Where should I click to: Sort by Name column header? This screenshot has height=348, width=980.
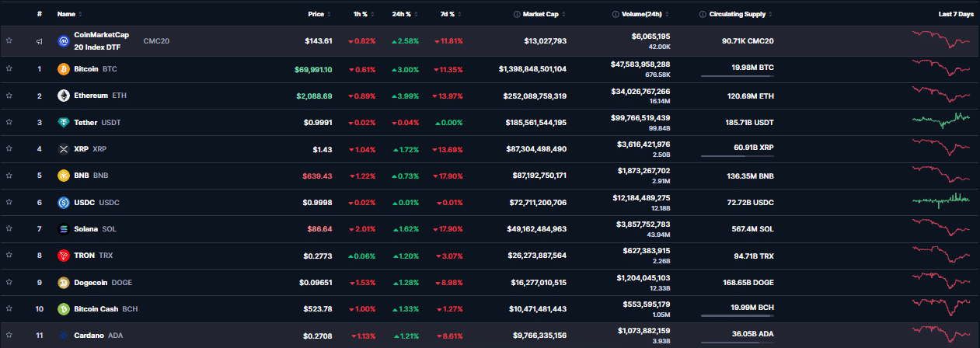(68, 14)
